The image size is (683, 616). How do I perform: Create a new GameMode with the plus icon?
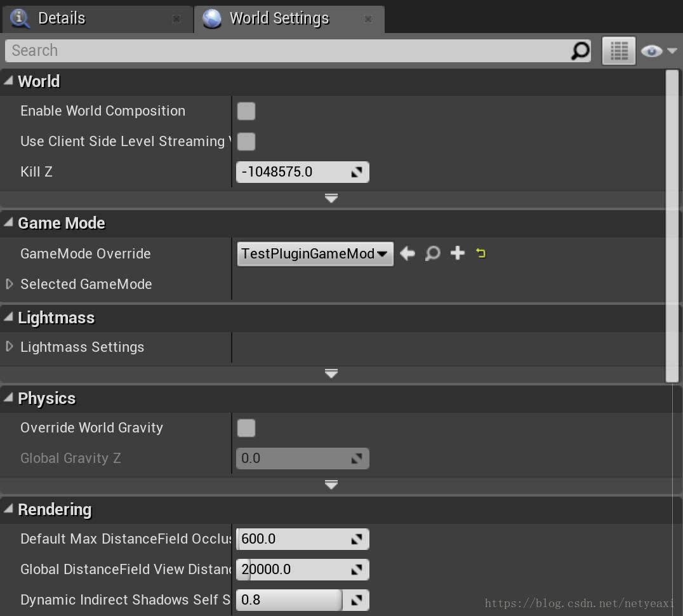457,253
